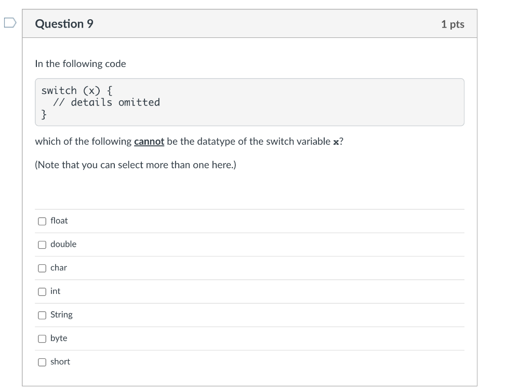Check the double option box
The image size is (532, 392).
point(42,245)
